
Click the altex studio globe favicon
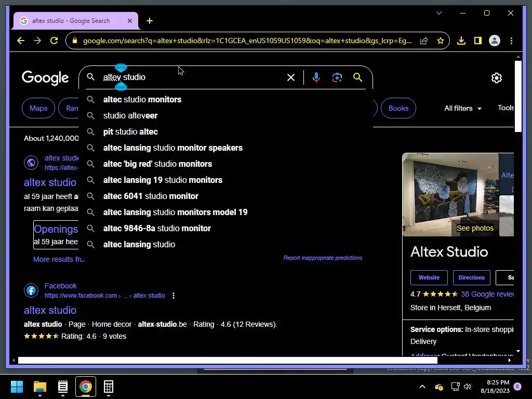pos(31,163)
